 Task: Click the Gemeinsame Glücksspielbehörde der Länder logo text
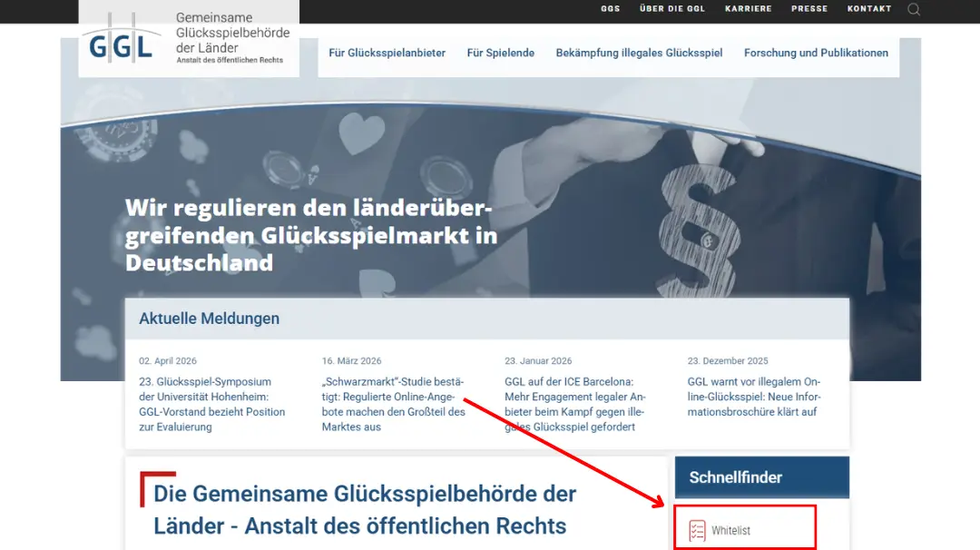(x=232, y=33)
